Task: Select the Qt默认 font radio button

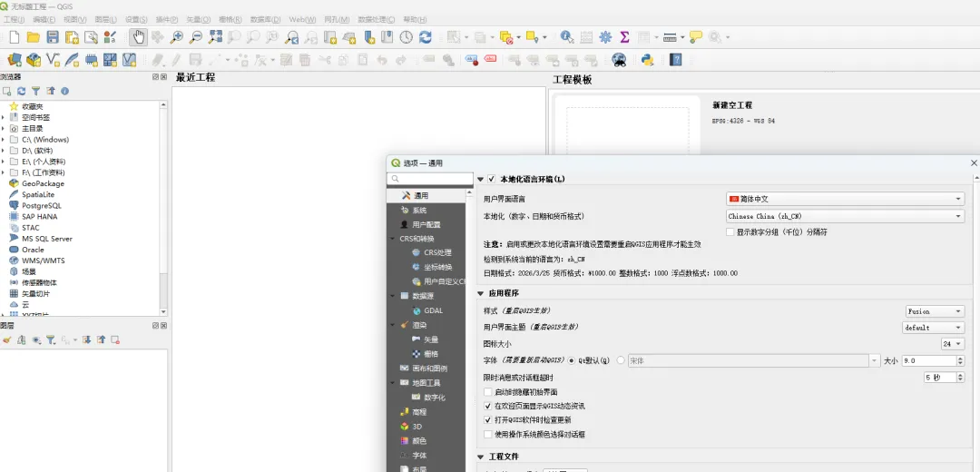Action: pyautogui.click(x=572, y=360)
